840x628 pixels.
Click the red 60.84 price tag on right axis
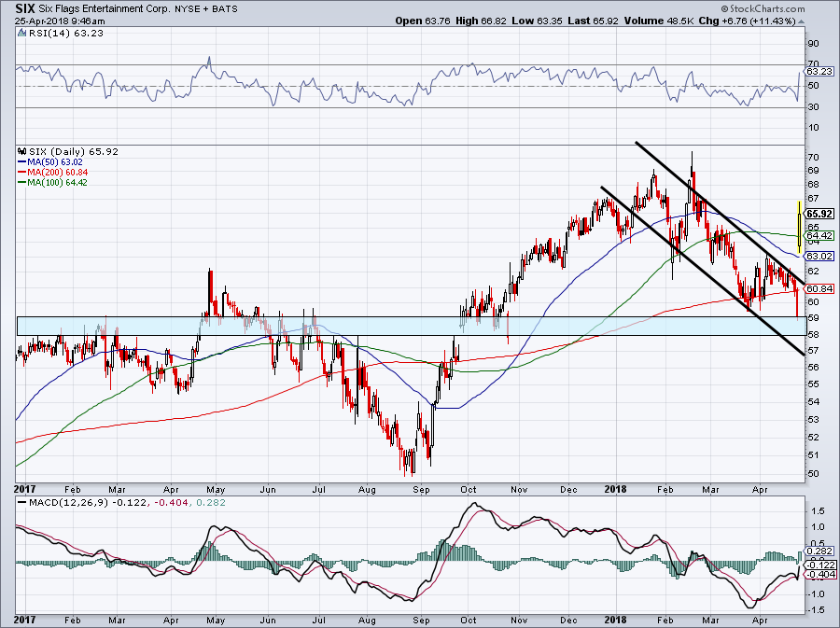pyautogui.click(x=819, y=288)
